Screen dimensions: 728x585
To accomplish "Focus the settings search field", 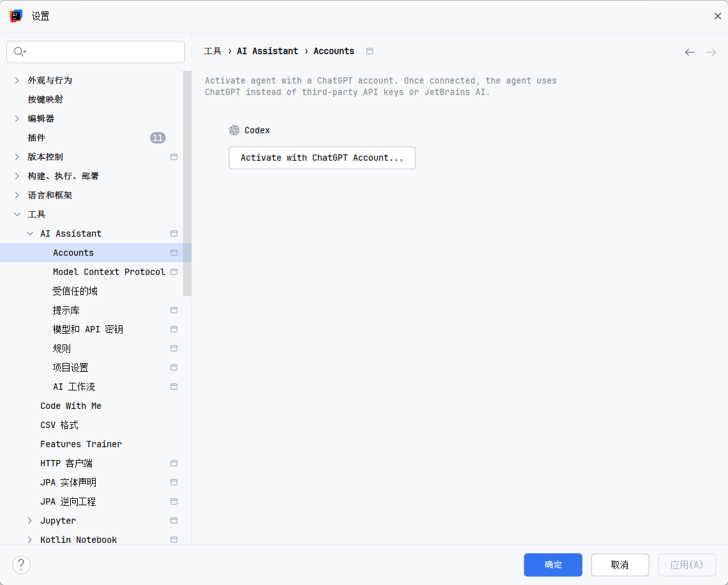I will click(x=102, y=52).
